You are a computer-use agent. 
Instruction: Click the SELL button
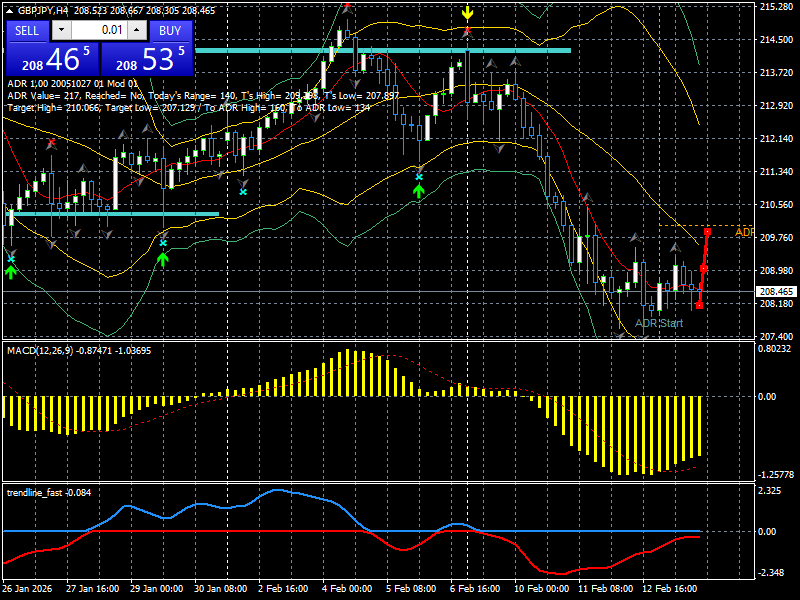(x=27, y=31)
